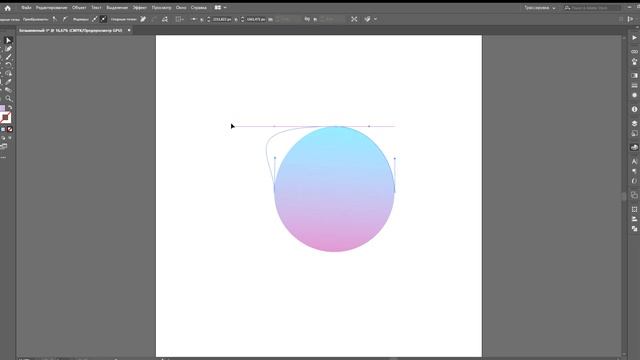
Task: Open the Выделение menu
Action: (x=117, y=8)
